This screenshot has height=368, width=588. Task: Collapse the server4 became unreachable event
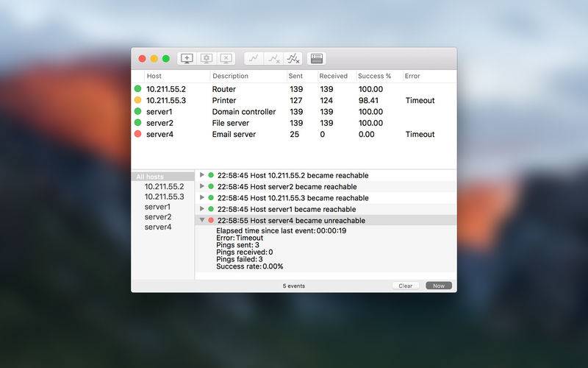tap(201, 220)
